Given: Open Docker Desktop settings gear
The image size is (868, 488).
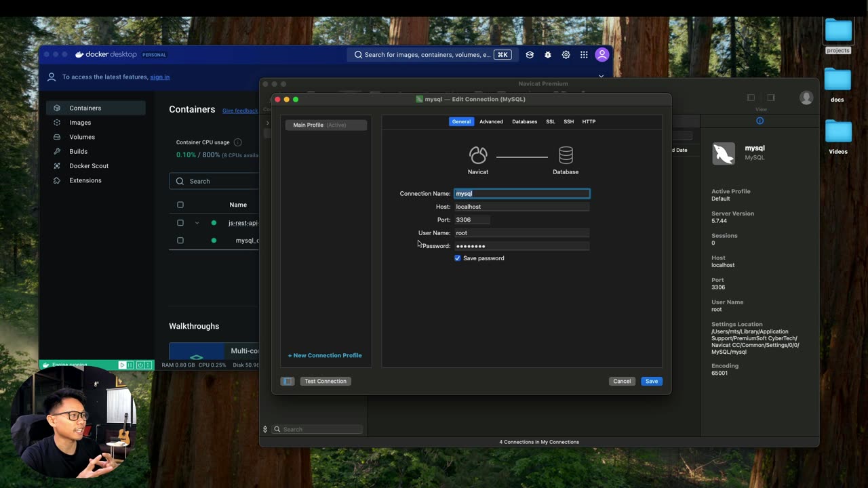Looking at the screenshot, I should [566, 55].
